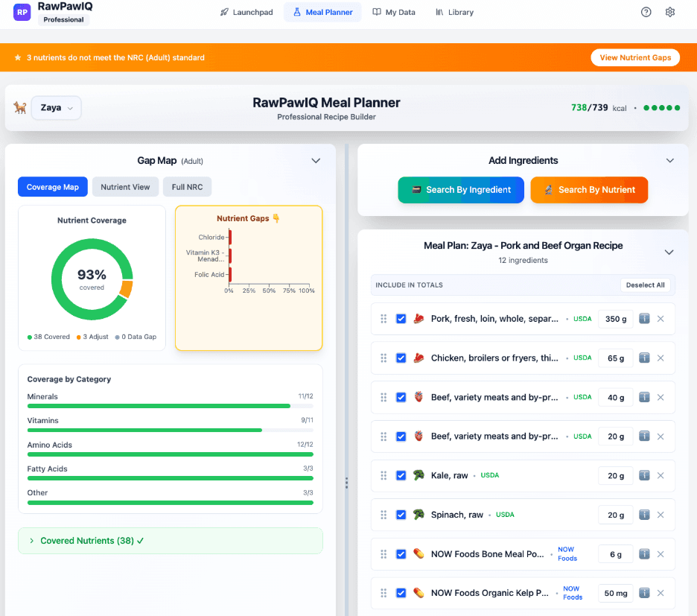Screen dimensions: 697x616
Task: Go to Launchpad tab
Action: [246, 12]
